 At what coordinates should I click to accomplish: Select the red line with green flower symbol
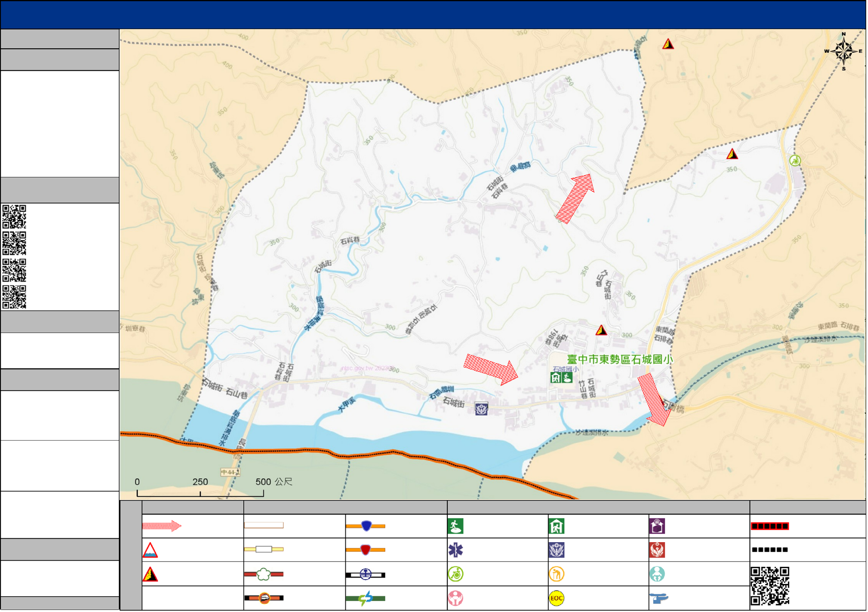[x=264, y=575]
